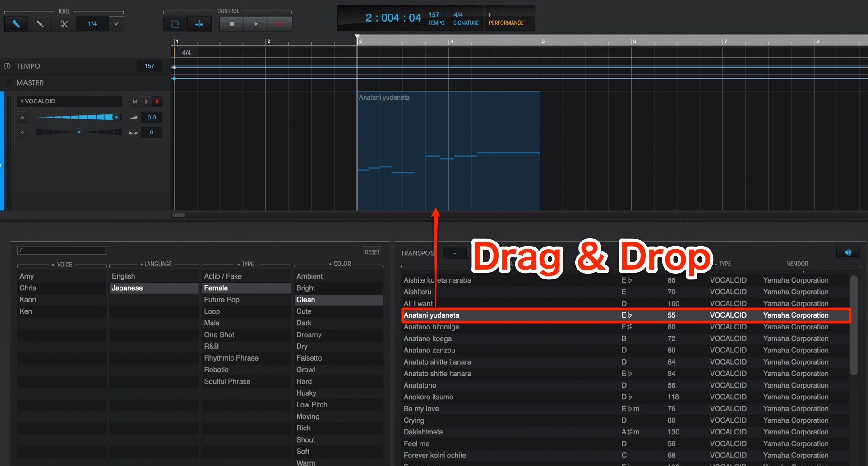
Task: Select the Soulful Phrase type filter
Action: tap(246, 381)
